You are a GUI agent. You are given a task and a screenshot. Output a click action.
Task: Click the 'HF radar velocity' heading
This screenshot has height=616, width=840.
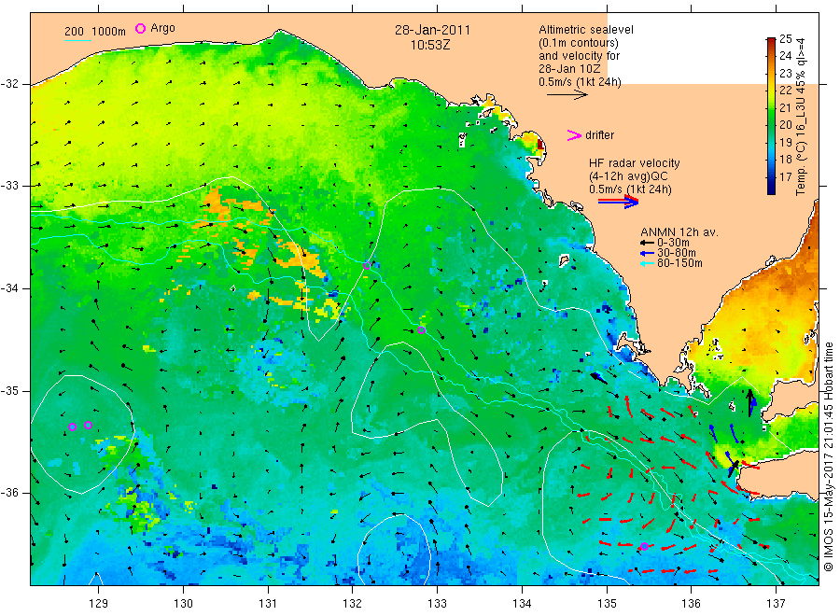click(635, 163)
